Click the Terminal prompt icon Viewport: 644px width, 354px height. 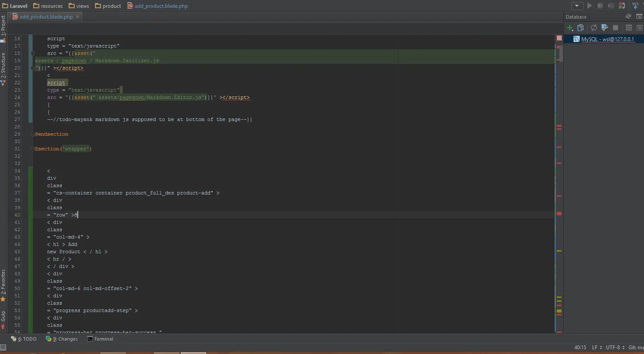[90, 339]
